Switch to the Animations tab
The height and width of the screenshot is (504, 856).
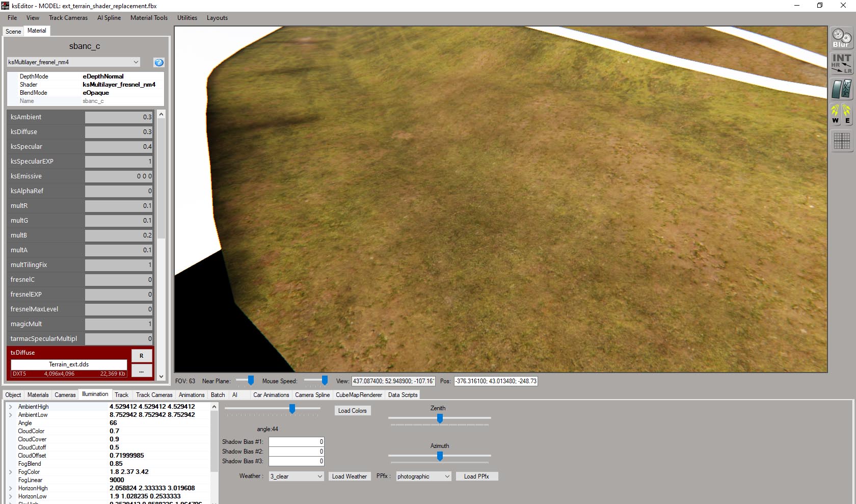(x=192, y=395)
